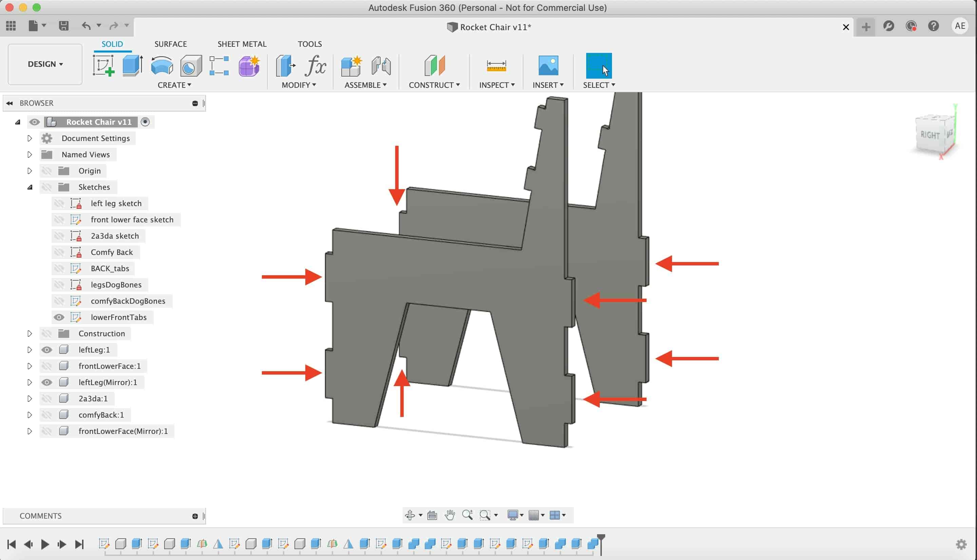Select the New Component tool
Screen dimensions: 977x560
pyautogui.click(x=351, y=65)
